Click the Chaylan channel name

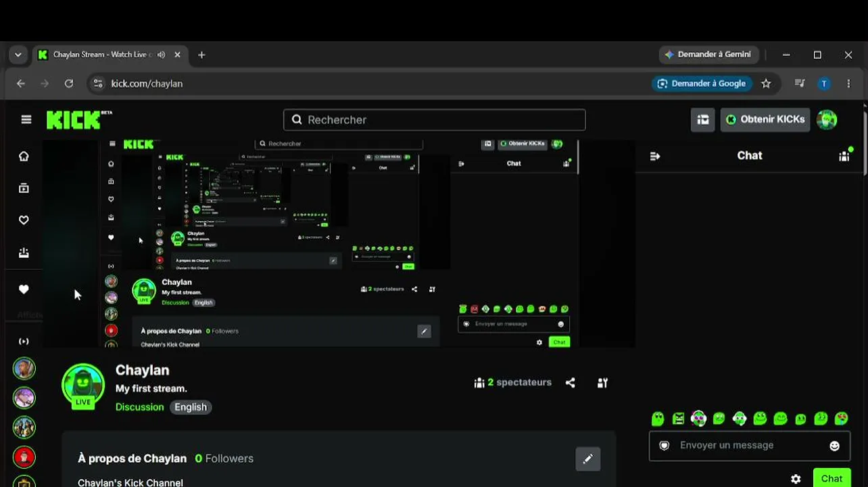click(x=143, y=371)
